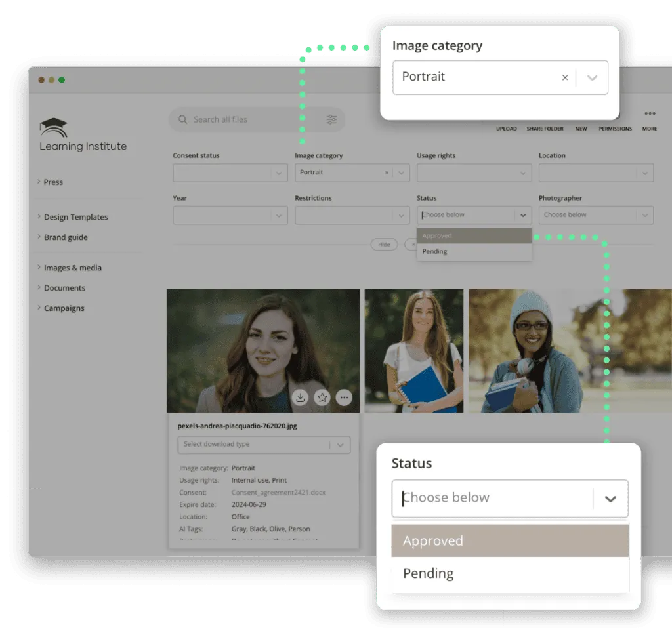
Task: Download the image using the download icon
Action: pos(301,397)
